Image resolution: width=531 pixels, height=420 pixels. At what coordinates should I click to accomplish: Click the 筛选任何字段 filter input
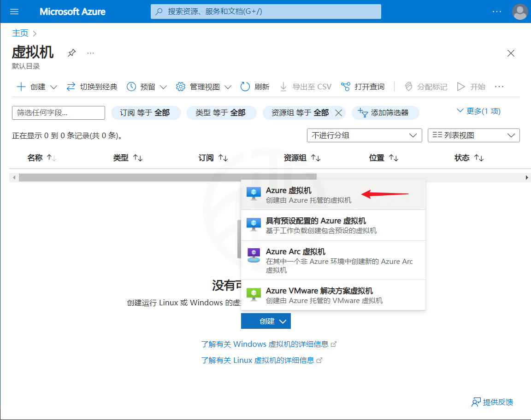(59, 113)
